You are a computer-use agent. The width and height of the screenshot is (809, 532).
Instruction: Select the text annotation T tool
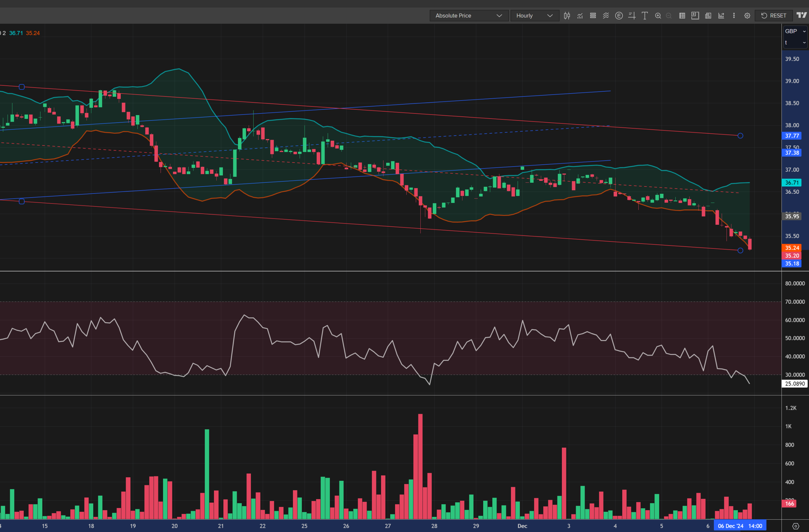[645, 15]
